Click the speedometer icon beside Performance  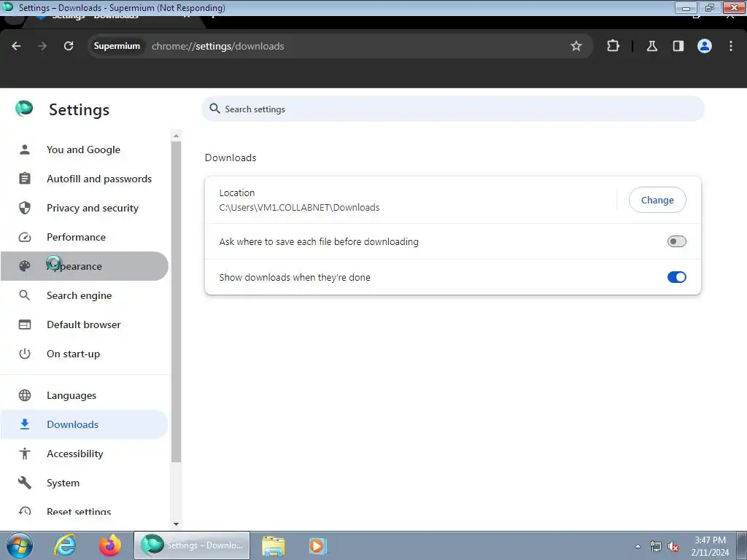25,237
